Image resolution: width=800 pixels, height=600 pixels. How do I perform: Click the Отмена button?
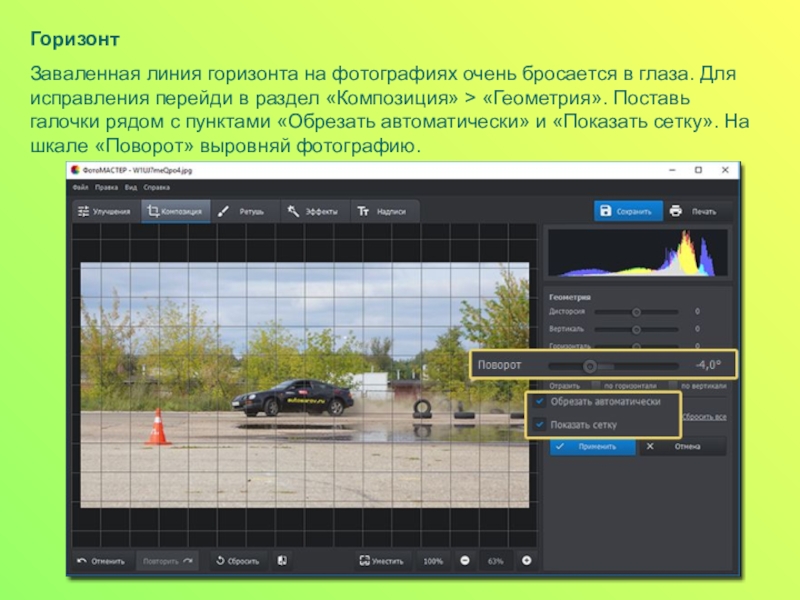(x=683, y=446)
